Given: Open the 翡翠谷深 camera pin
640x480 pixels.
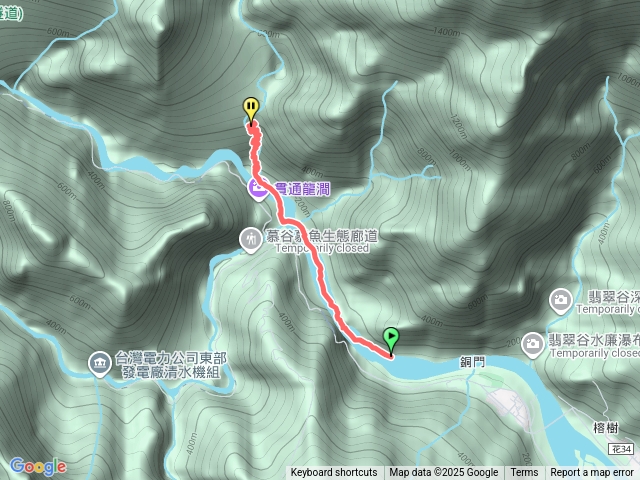Looking at the screenshot, I should pyautogui.click(x=561, y=301).
